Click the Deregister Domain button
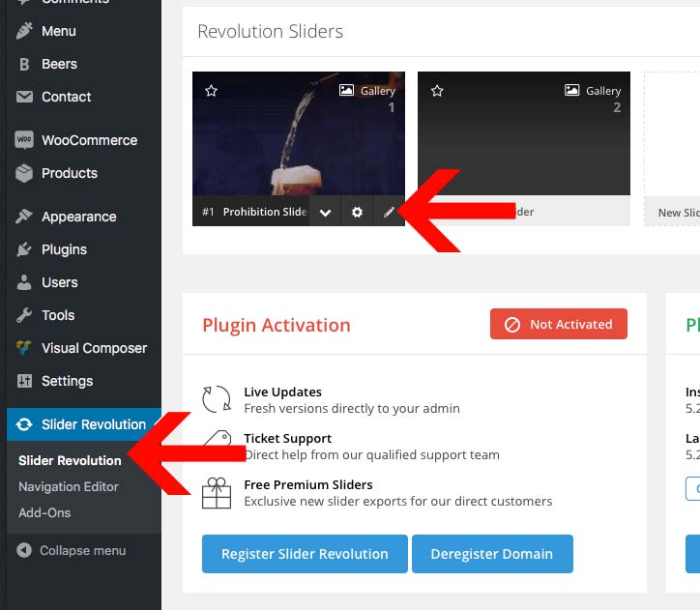This screenshot has height=610, width=700. [x=492, y=554]
